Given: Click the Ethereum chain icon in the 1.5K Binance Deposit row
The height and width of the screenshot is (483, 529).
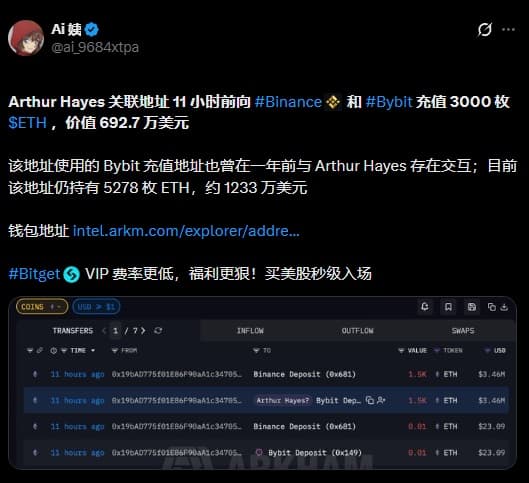Looking at the screenshot, I should [35, 374].
